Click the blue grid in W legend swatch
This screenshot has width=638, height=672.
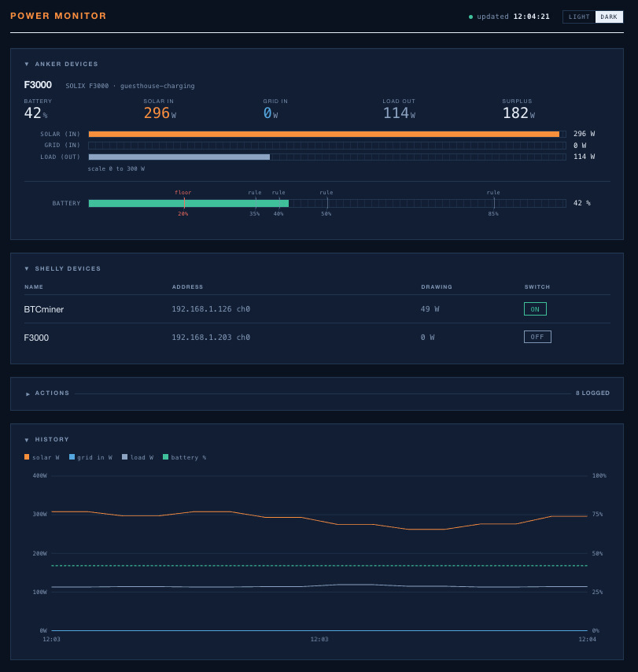pyautogui.click(x=72, y=457)
